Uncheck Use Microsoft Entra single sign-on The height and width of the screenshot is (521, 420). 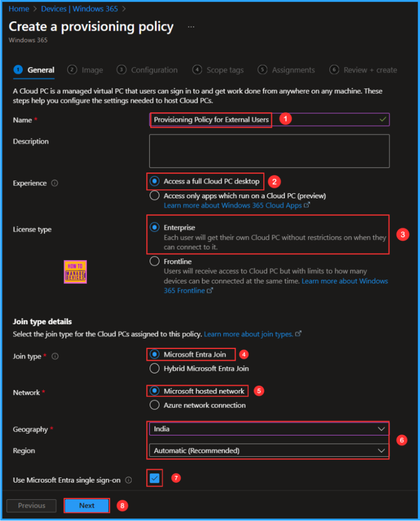(154, 478)
